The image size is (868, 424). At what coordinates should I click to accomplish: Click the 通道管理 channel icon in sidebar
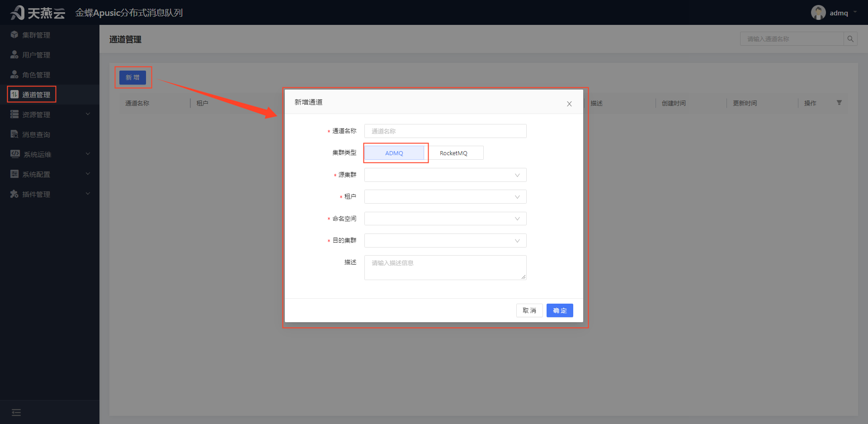tap(14, 95)
